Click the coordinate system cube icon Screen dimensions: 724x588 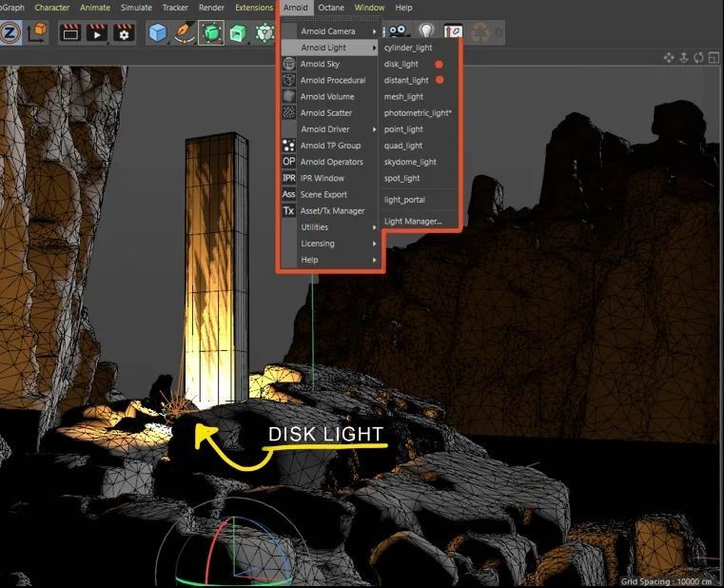tap(38, 32)
